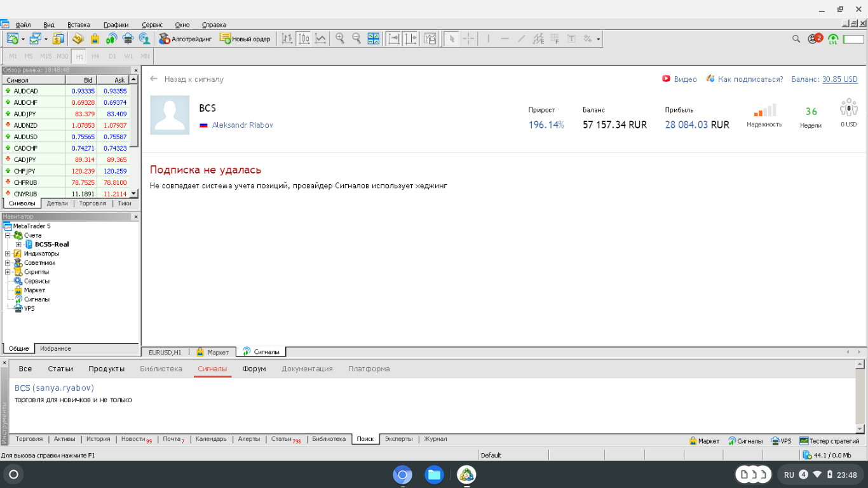The height and width of the screenshot is (488, 868).
Task: Tile chart windows icon
Action: (373, 39)
